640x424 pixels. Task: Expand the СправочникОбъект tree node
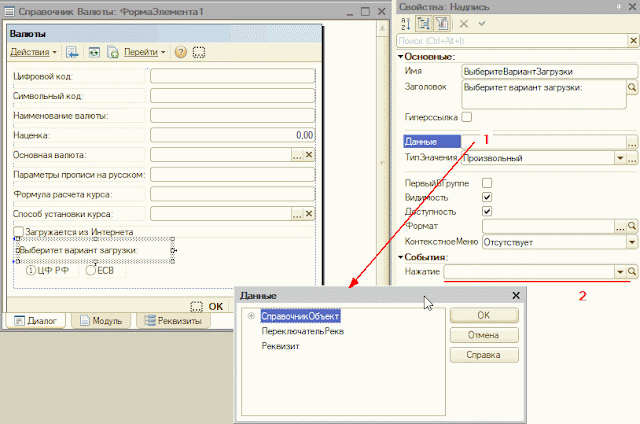point(251,316)
